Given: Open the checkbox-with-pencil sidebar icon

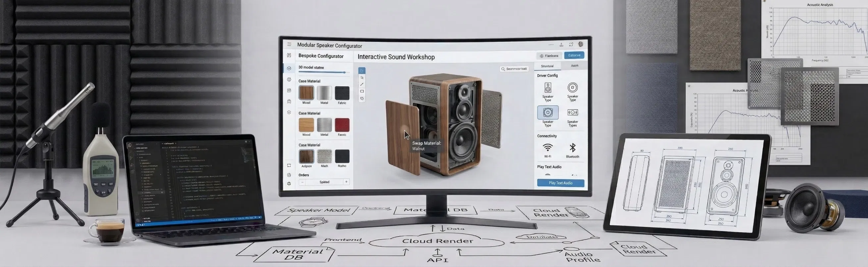Looking at the screenshot, I should [289, 90].
